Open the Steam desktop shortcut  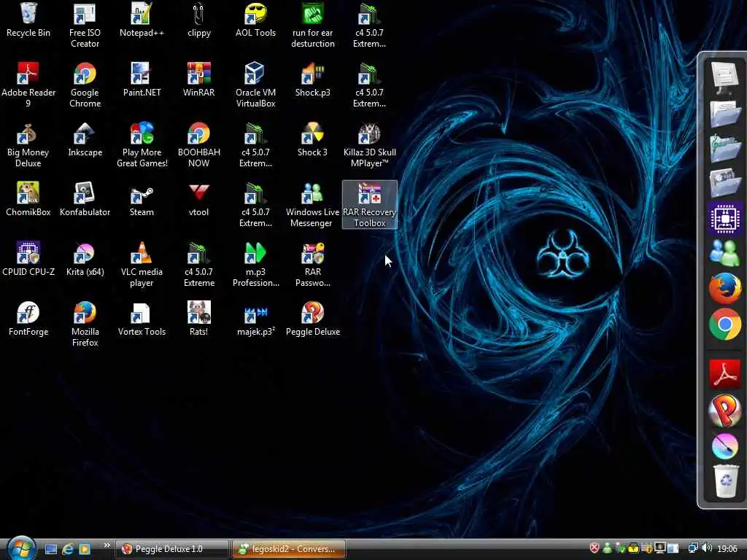pos(142,200)
